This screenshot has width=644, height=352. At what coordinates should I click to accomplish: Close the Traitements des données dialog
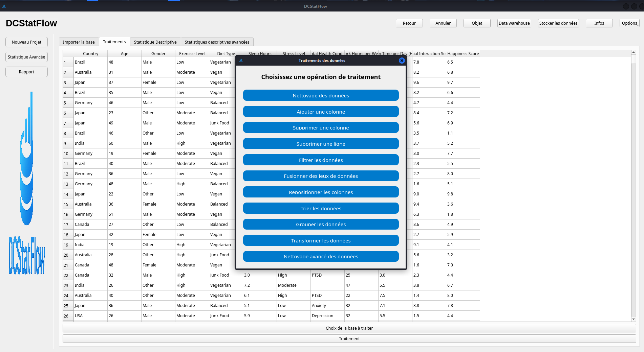[402, 61]
